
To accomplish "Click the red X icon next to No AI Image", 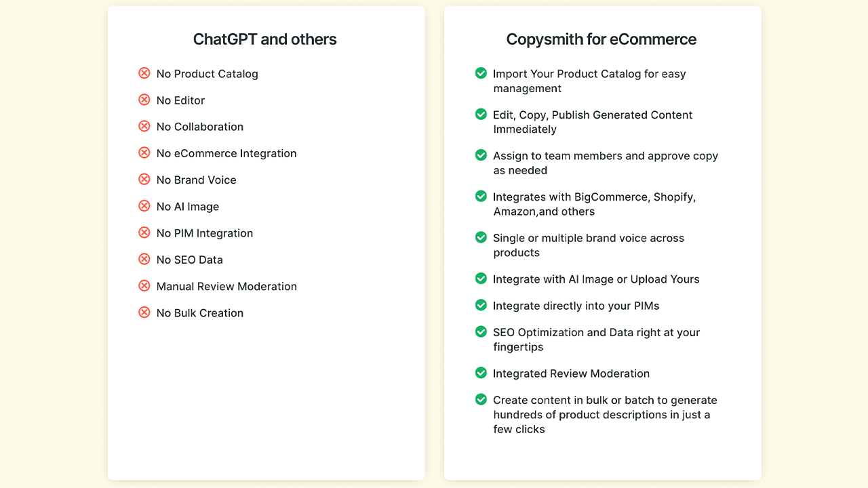I will pos(144,206).
